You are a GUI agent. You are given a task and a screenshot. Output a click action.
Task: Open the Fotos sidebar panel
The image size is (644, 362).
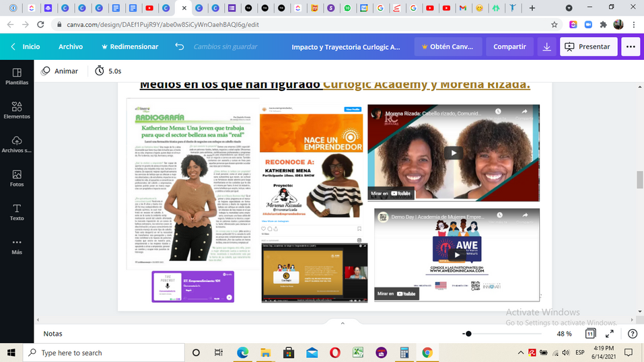point(17,179)
